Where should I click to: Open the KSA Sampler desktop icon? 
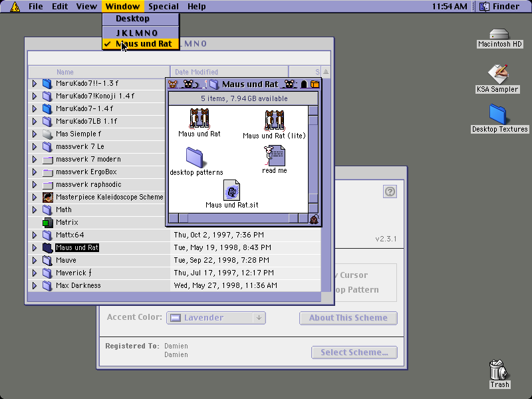(497, 74)
